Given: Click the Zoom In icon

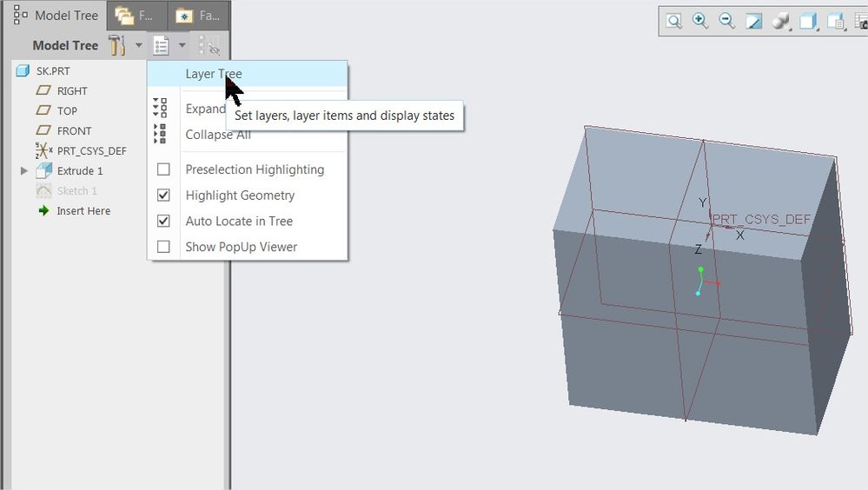Looking at the screenshot, I should [700, 21].
